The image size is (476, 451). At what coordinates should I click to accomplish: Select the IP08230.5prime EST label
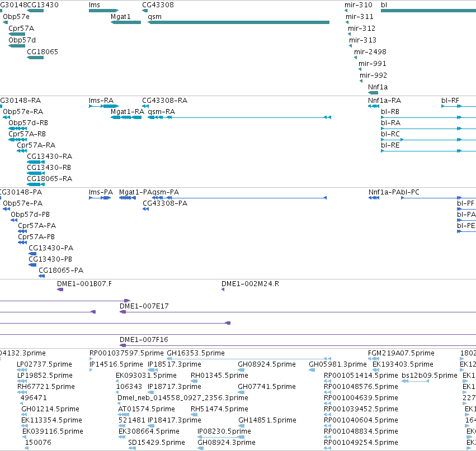224,431
